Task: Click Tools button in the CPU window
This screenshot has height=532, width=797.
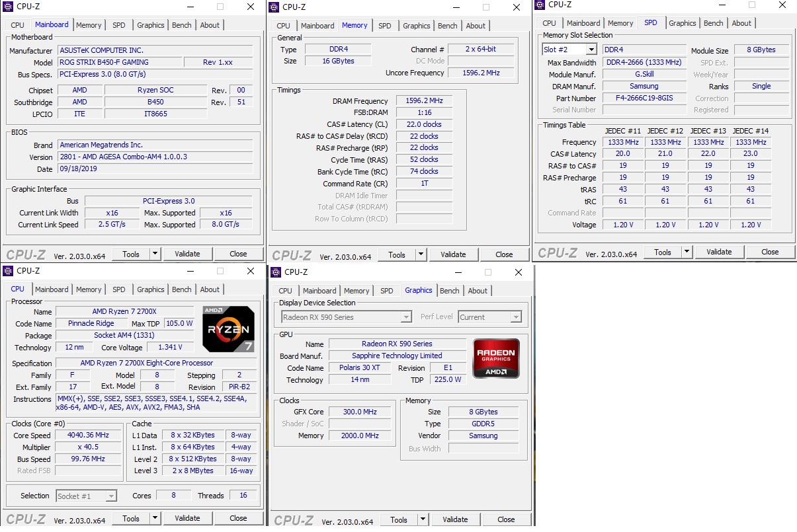Action: (x=131, y=519)
